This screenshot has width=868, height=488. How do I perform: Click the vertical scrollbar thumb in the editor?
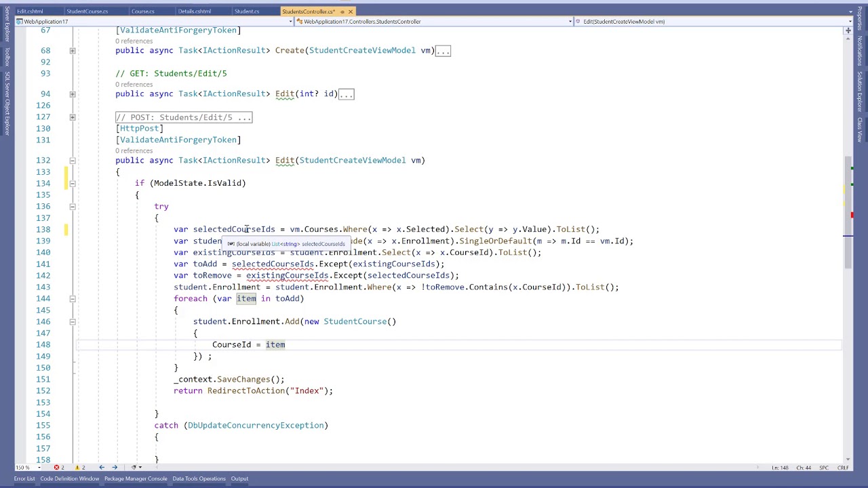pyautogui.click(x=848, y=212)
